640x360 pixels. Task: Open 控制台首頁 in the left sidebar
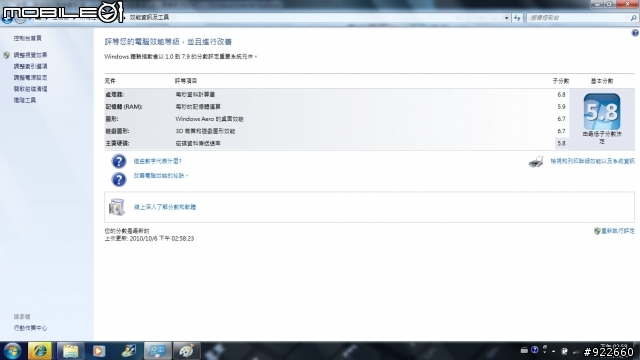(27, 38)
